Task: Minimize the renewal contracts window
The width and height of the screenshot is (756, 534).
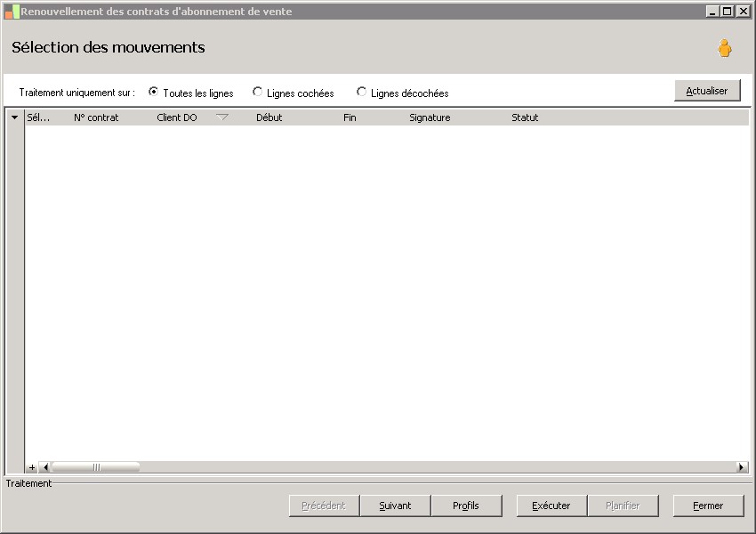Action: coord(712,11)
